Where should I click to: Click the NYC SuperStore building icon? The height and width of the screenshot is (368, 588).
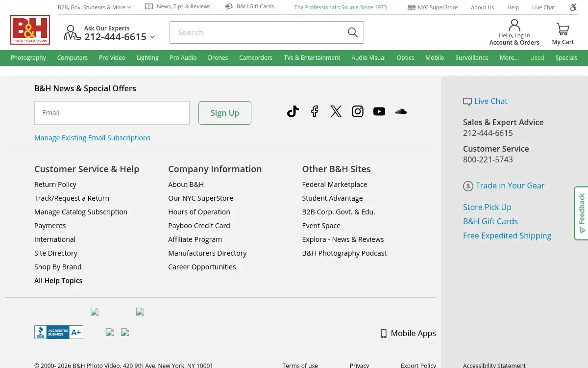click(x=412, y=7)
